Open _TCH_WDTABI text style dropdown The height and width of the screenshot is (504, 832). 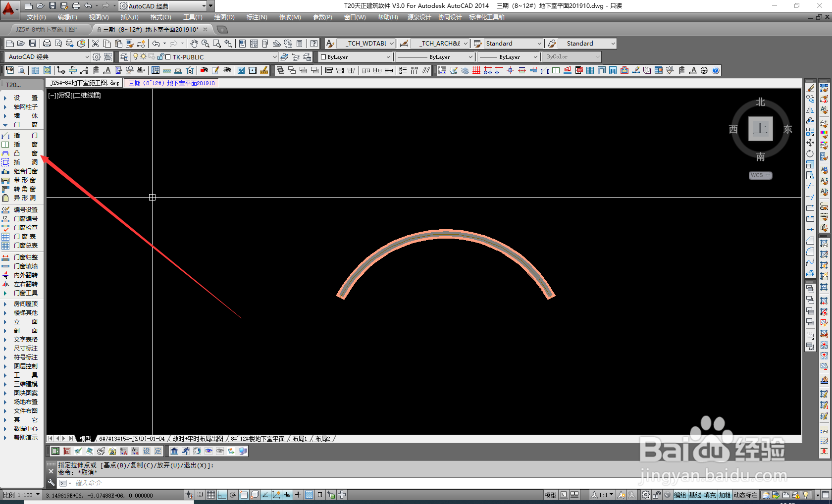point(392,44)
